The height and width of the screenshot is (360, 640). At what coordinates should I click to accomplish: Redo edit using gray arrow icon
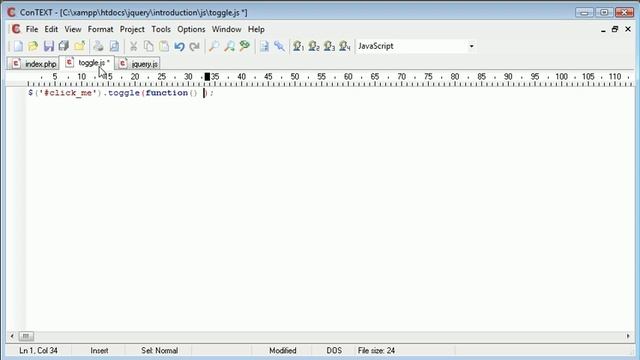point(195,46)
